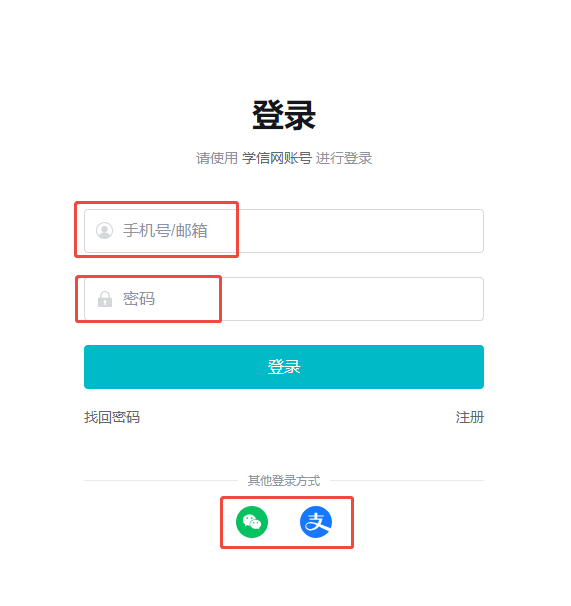
Task: Click the 请使用 subtitle text
Action: point(217,158)
